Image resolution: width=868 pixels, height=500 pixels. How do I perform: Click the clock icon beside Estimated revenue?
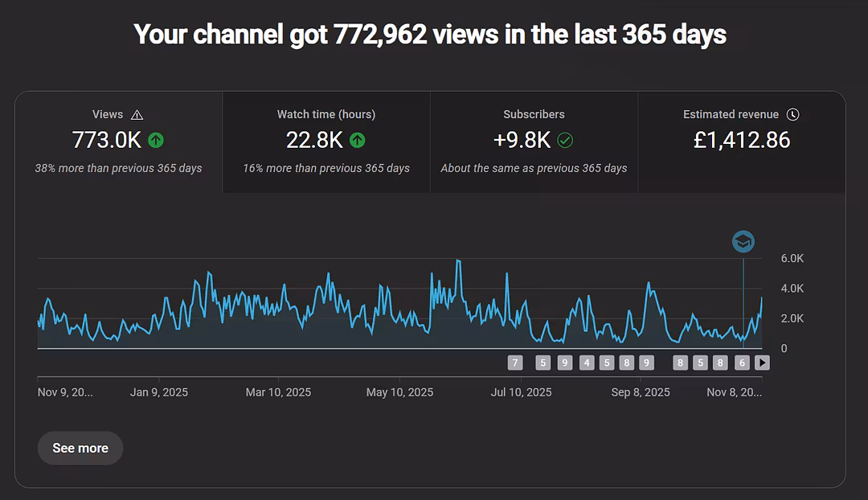(x=792, y=115)
